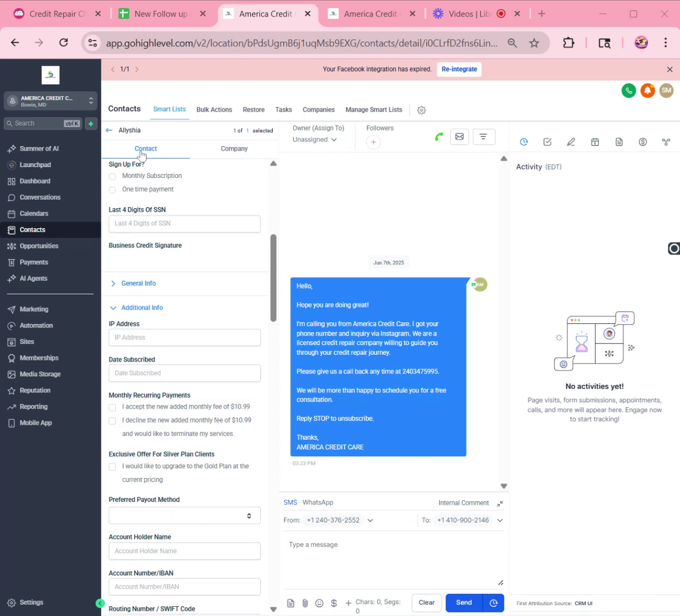Open the emoji picker icon

(319, 603)
